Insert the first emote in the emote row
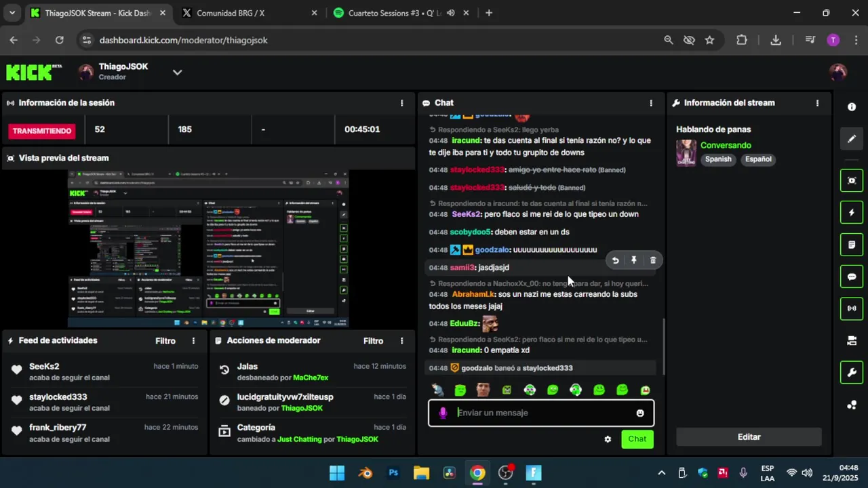This screenshot has width=868, height=488. click(x=438, y=390)
